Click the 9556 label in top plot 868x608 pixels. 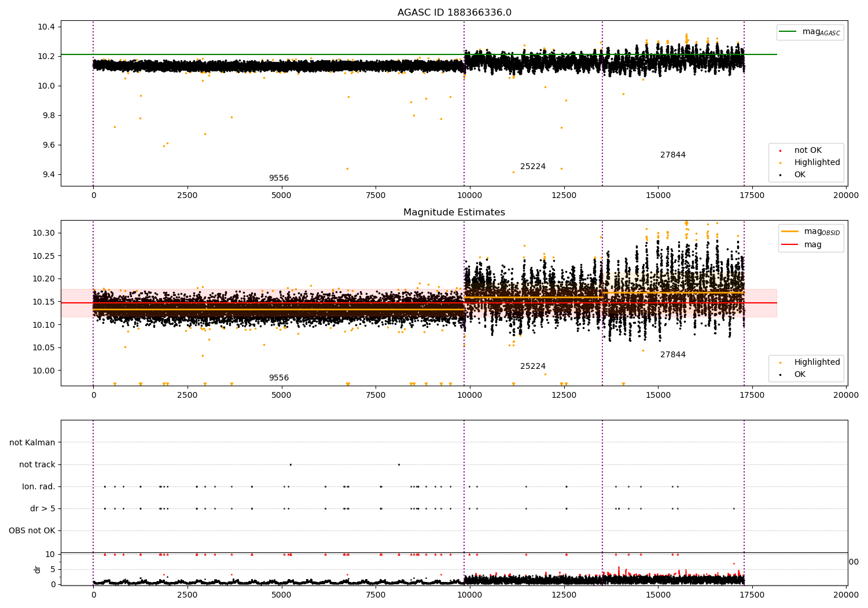[x=278, y=178]
